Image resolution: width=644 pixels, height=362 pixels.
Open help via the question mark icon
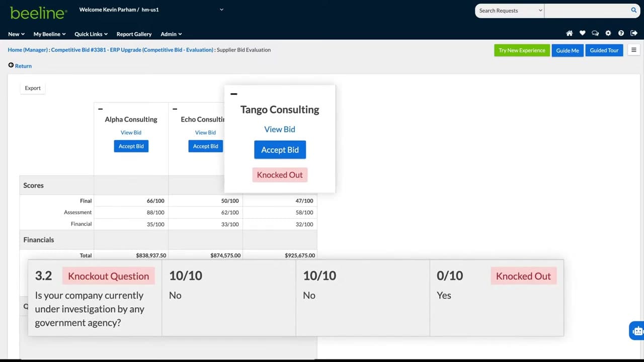[x=621, y=34]
